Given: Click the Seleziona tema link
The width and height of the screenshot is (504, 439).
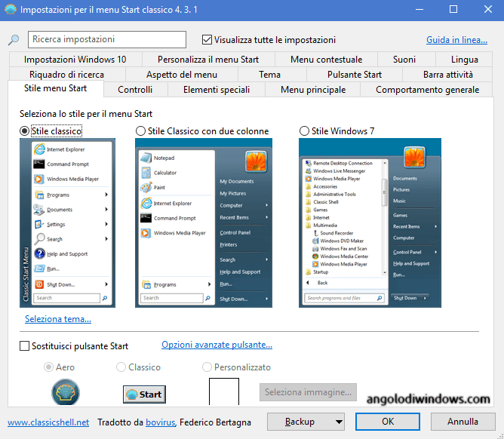Looking at the screenshot, I should point(58,319).
